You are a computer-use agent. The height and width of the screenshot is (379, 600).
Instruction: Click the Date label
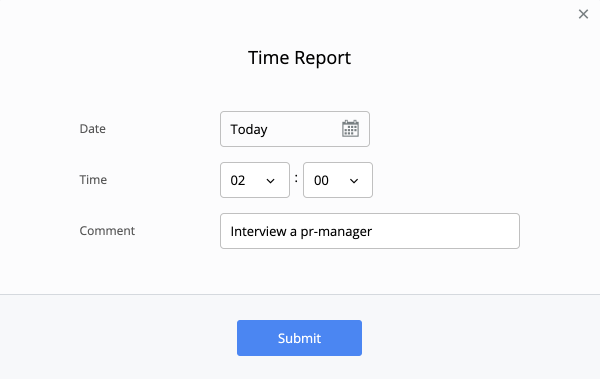click(93, 129)
